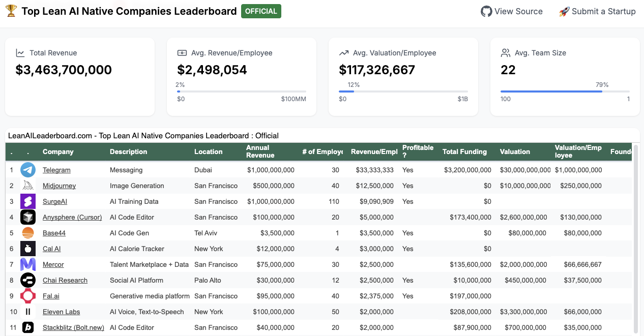Click the Mercor purple M logo

(x=28, y=264)
